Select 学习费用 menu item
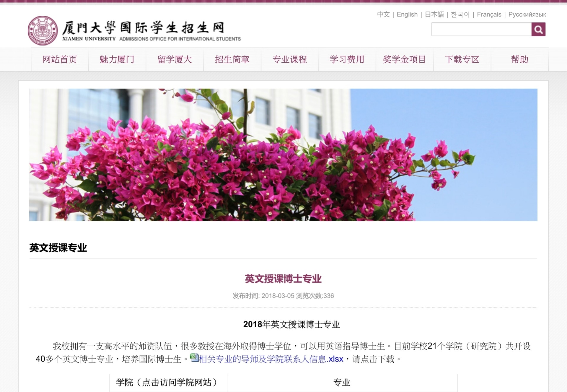The height and width of the screenshot is (392, 567). pos(347,59)
